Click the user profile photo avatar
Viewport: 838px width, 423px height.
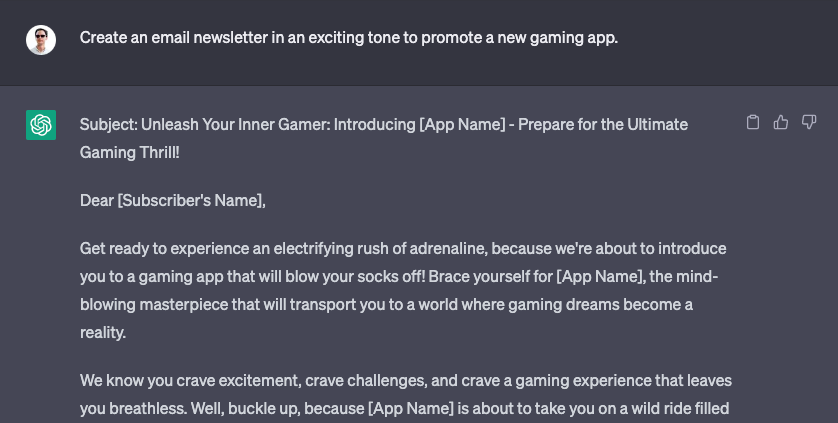41,40
